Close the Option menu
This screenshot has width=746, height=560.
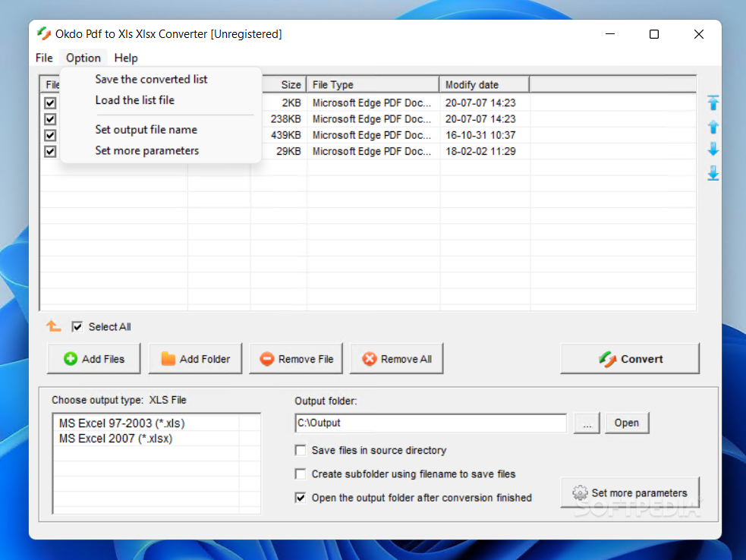(83, 58)
